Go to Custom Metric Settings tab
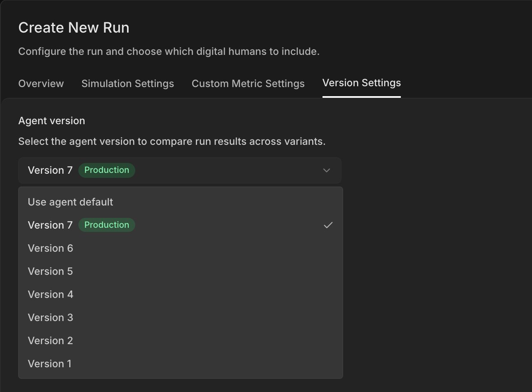The height and width of the screenshot is (392, 532). [x=248, y=83]
